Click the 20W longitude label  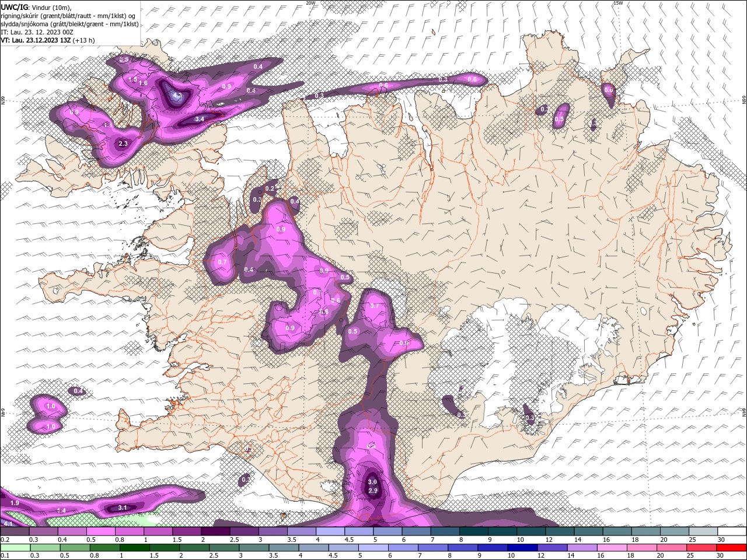click(310, 3)
